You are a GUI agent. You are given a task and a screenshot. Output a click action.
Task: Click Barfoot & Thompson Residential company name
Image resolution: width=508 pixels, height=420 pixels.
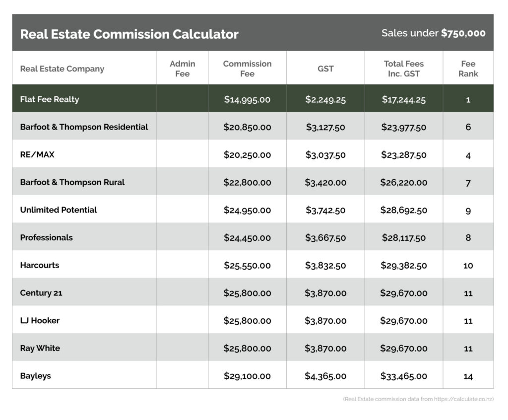click(84, 127)
